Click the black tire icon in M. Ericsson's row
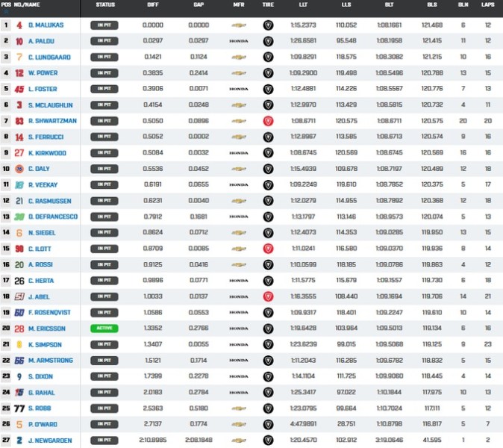 pyautogui.click(x=268, y=329)
